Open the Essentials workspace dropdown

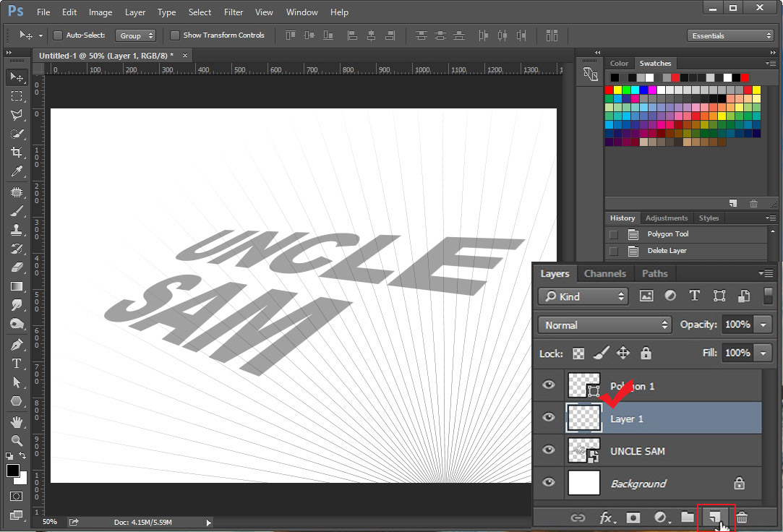tap(730, 35)
